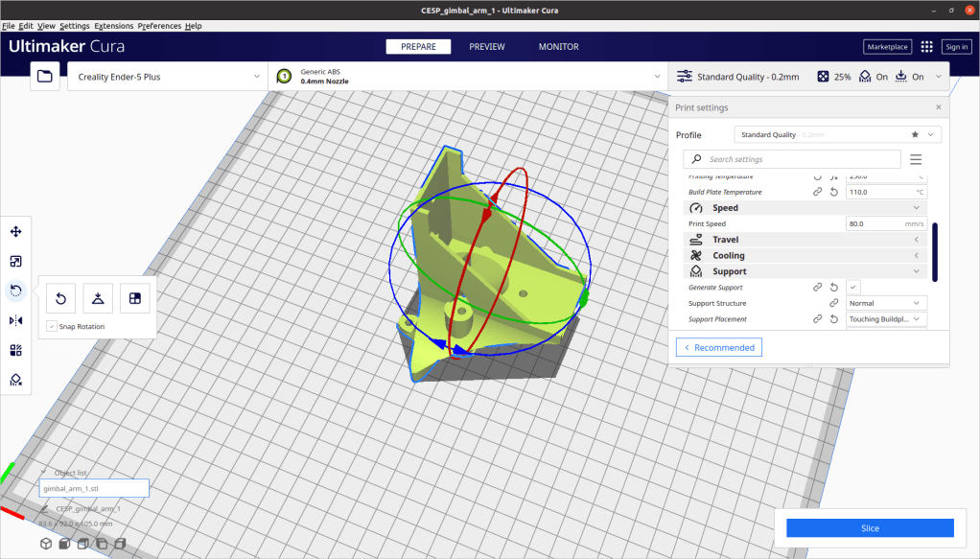Image resolution: width=980 pixels, height=559 pixels.
Task: Toggle the Generate Support checkbox
Action: click(853, 288)
